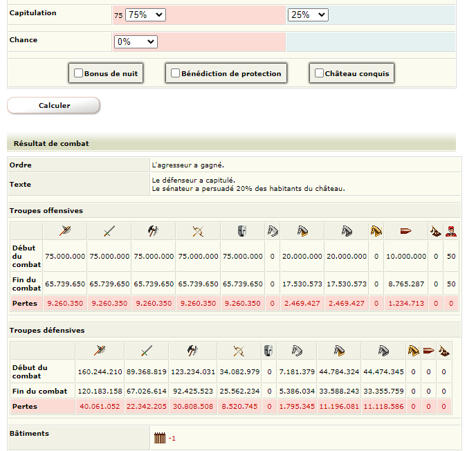Click the red senator icon in Troupes offensives

click(451, 231)
